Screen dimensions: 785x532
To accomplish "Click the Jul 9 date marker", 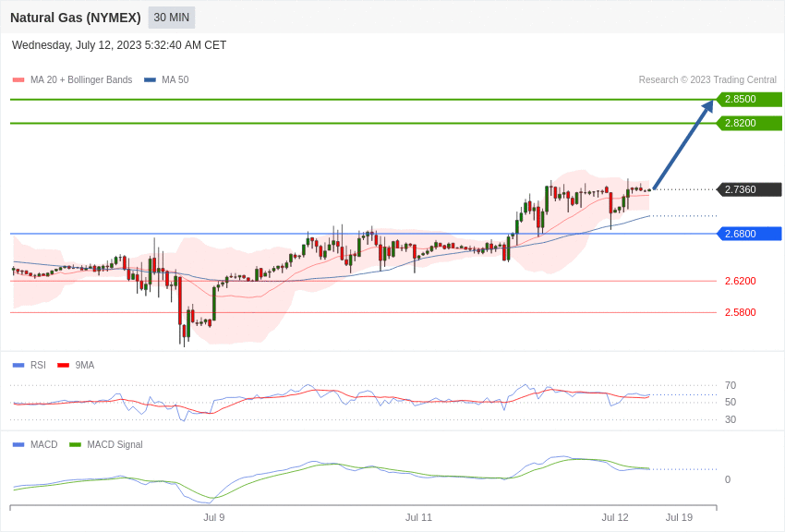I will click(x=213, y=517).
